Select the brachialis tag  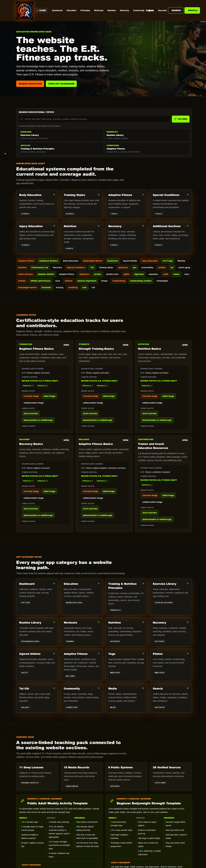46,287
